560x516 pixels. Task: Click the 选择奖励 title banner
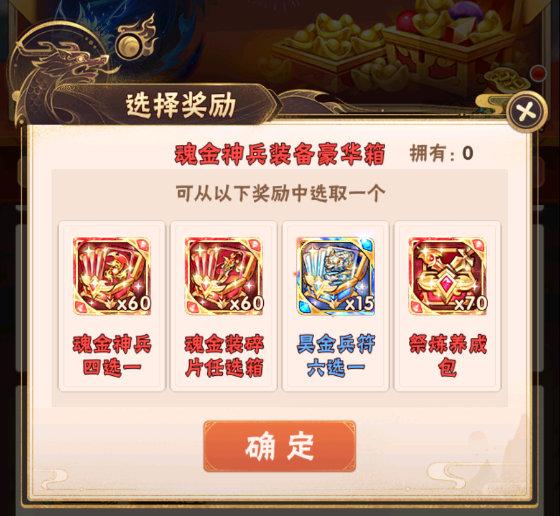pos(180,105)
